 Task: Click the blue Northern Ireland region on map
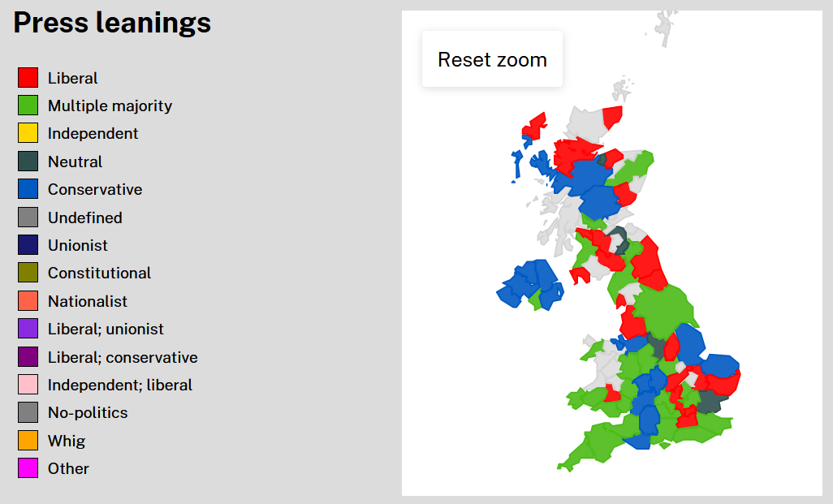click(x=526, y=282)
